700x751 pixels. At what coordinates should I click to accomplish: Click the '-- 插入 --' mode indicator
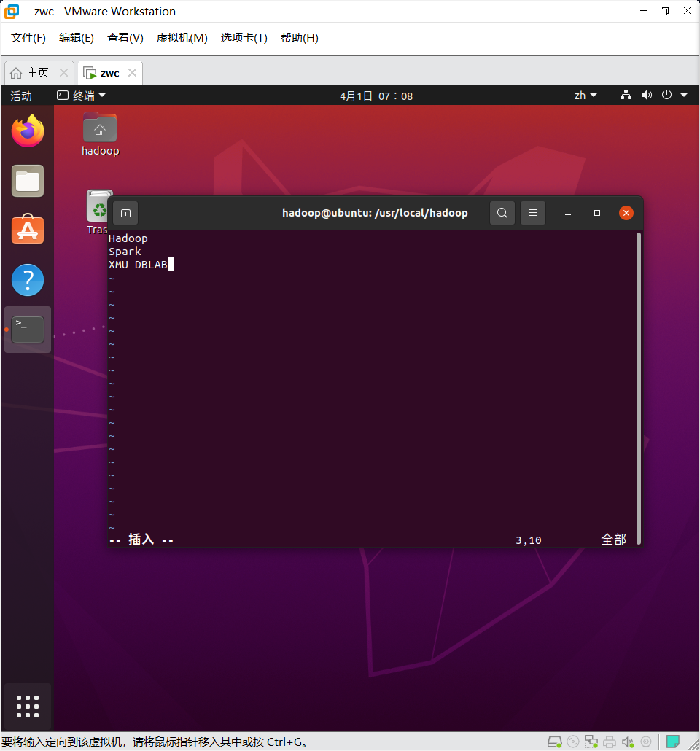pos(141,540)
